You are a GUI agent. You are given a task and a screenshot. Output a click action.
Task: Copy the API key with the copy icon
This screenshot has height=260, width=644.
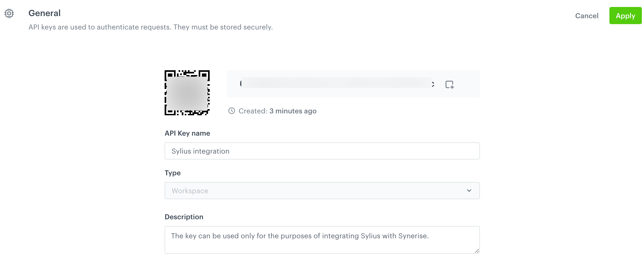point(449,84)
